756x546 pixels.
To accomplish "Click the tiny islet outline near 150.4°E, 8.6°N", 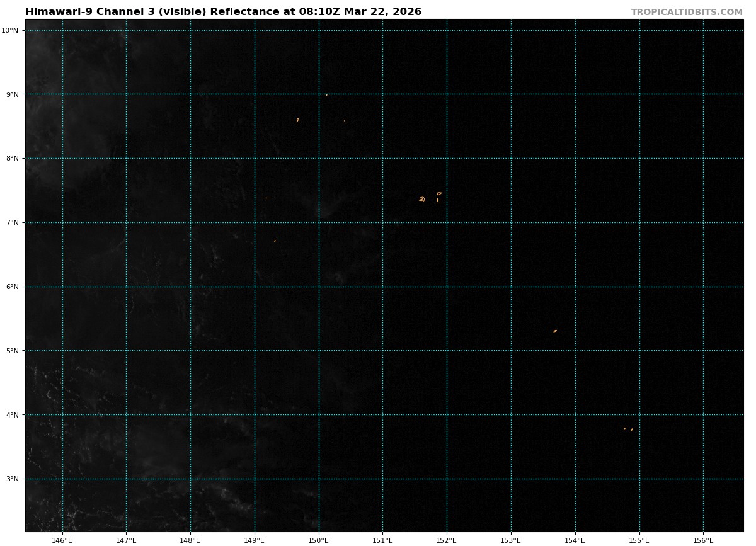I will click(x=345, y=121).
